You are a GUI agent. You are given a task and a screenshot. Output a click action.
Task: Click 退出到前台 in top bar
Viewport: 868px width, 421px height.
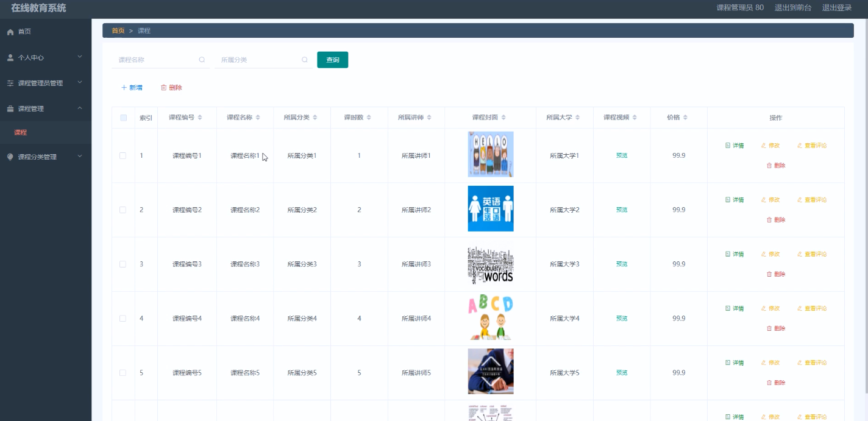click(x=793, y=8)
